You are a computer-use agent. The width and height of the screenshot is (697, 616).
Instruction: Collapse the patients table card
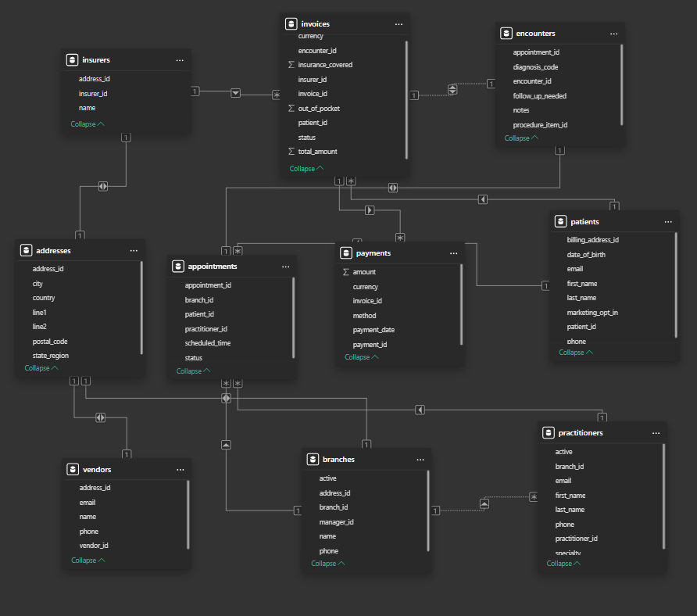click(x=576, y=353)
